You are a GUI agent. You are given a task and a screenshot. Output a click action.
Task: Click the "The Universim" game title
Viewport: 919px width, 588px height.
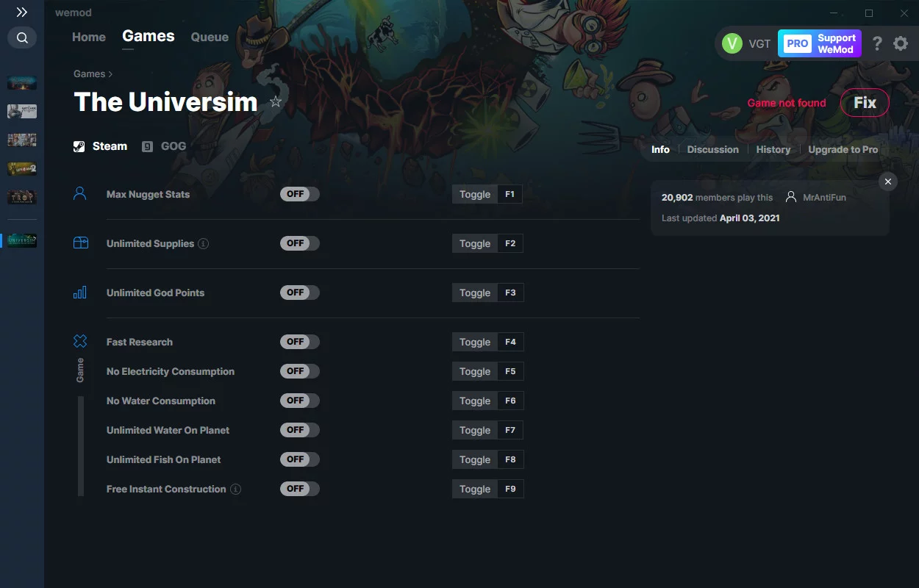tap(165, 102)
